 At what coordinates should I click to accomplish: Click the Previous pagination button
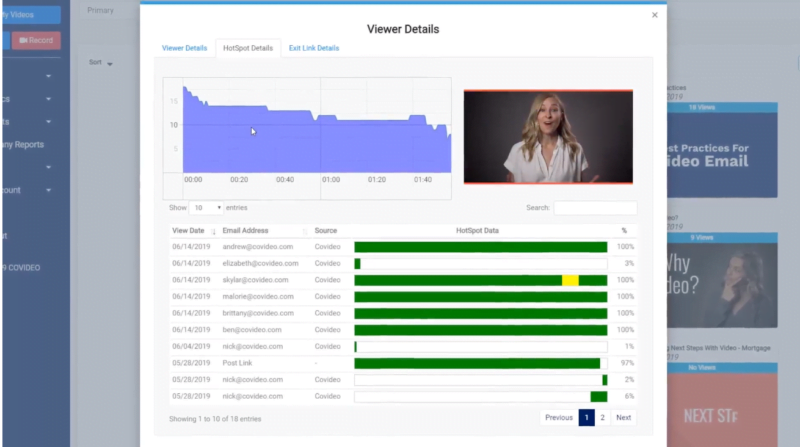[559, 418]
